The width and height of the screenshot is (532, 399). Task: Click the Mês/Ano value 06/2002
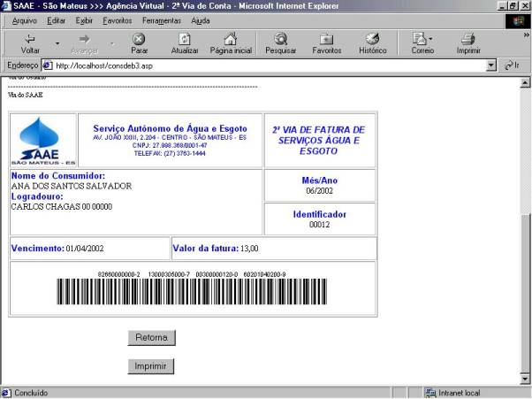(319, 191)
